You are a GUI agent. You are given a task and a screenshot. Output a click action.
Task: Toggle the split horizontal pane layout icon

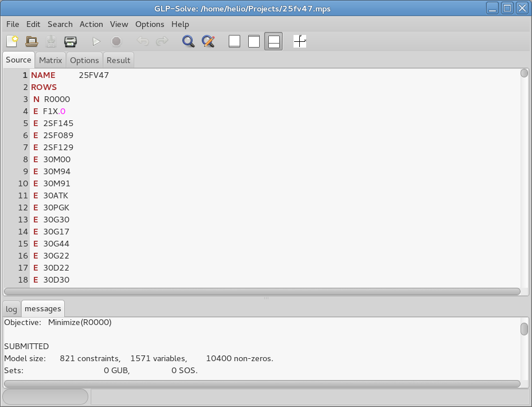[273, 41]
